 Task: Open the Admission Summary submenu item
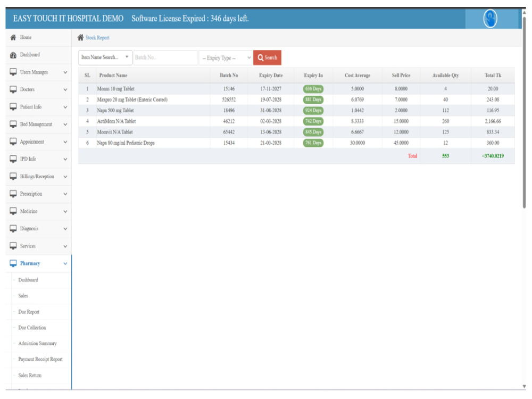pos(37,343)
